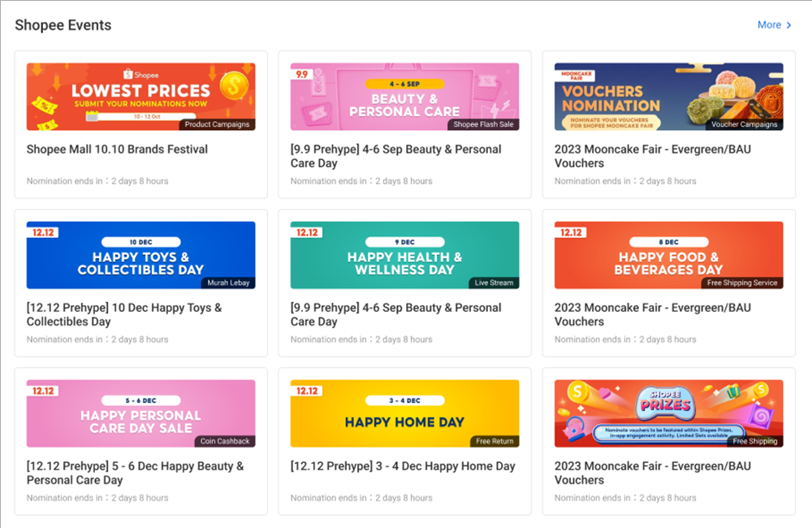812x528 pixels.
Task: Click the Happy Personal Care Day Sale banner
Action: [x=140, y=413]
